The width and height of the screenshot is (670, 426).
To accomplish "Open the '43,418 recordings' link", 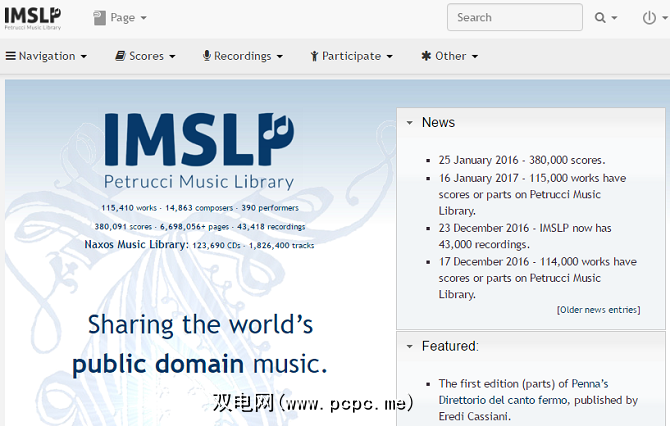I will point(271,227).
